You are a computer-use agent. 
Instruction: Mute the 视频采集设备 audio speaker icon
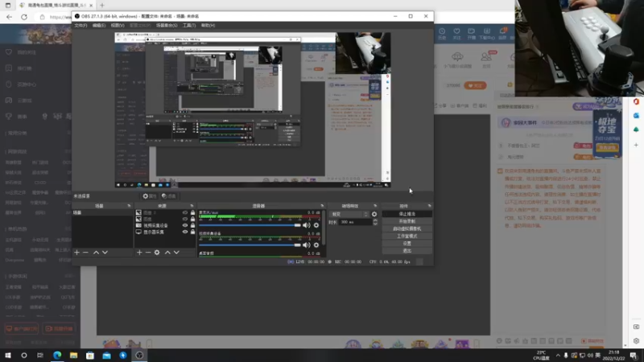[307, 245]
